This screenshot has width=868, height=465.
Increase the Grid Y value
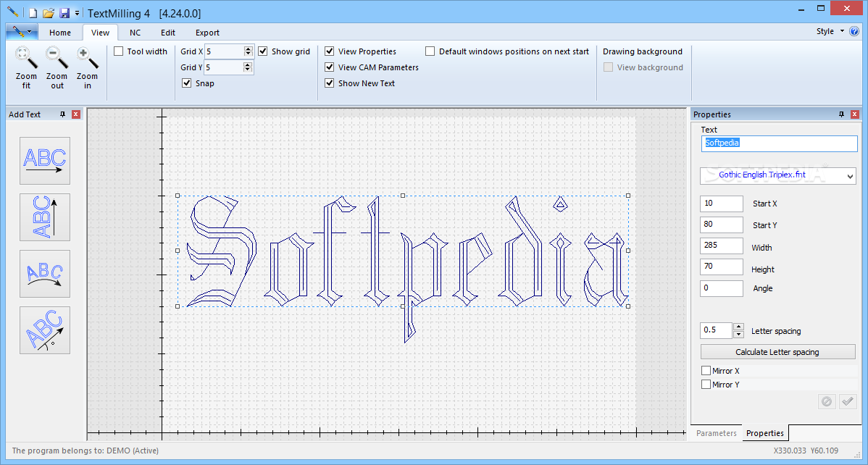(249, 64)
